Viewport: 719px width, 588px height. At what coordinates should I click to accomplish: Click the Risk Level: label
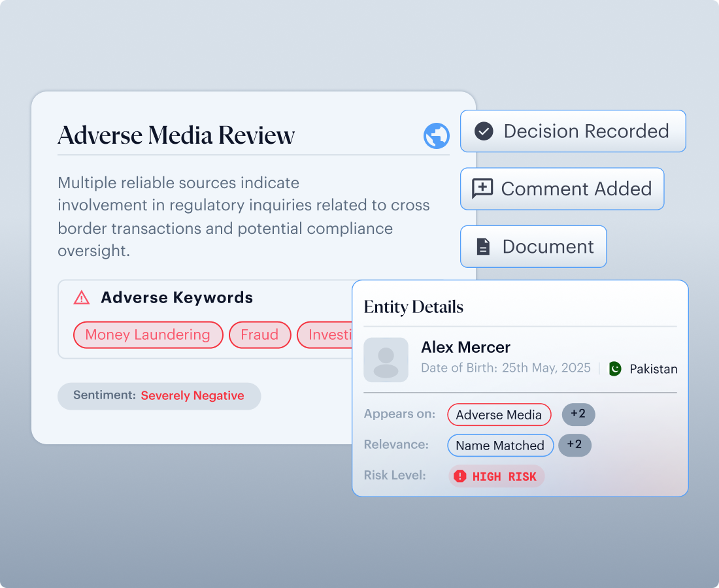[x=395, y=475]
